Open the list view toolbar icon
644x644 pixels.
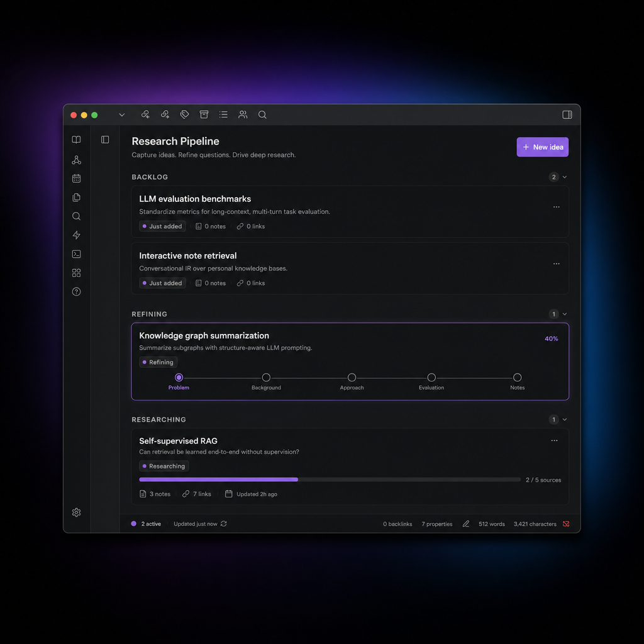click(x=223, y=114)
